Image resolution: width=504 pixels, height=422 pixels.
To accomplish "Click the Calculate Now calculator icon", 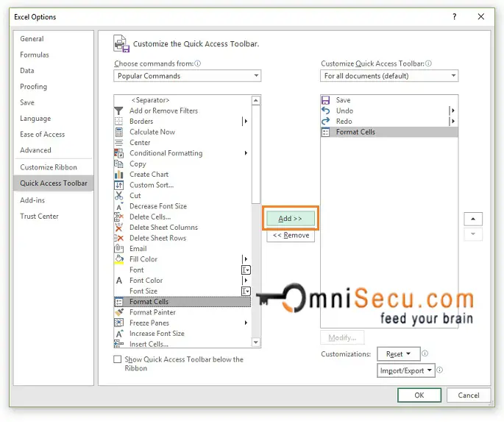I will pyautogui.click(x=118, y=132).
